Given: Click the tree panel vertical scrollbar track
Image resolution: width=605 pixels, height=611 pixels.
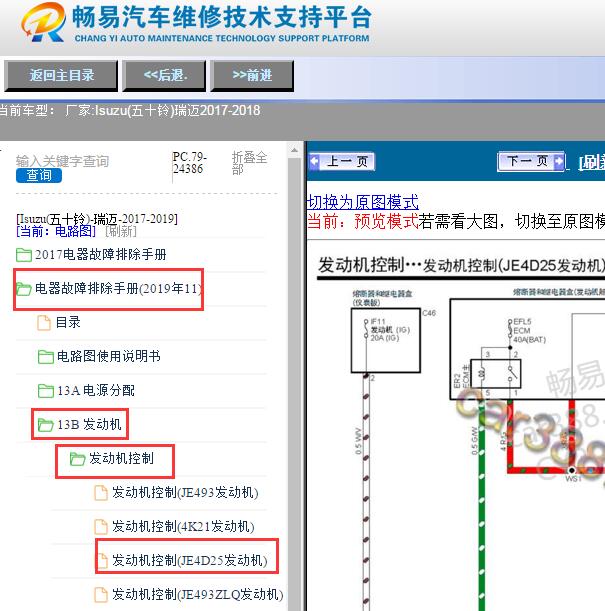Looking at the screenshot, I should tap(295, 382).
